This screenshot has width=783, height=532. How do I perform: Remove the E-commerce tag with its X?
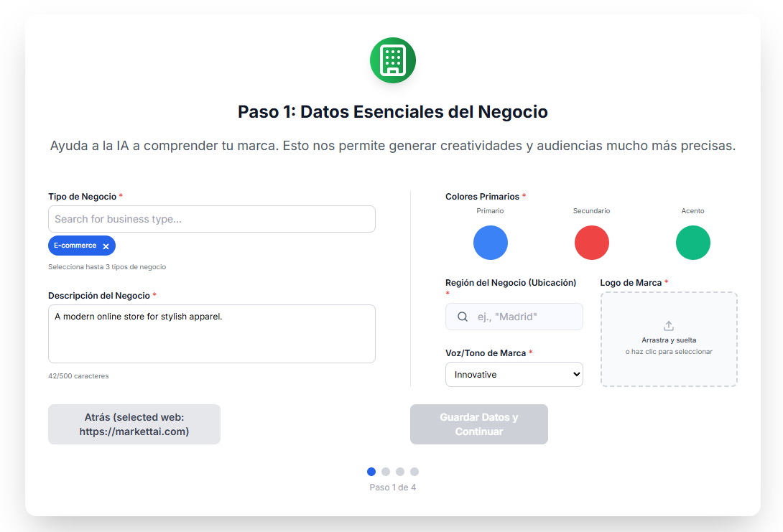[106, 246]
